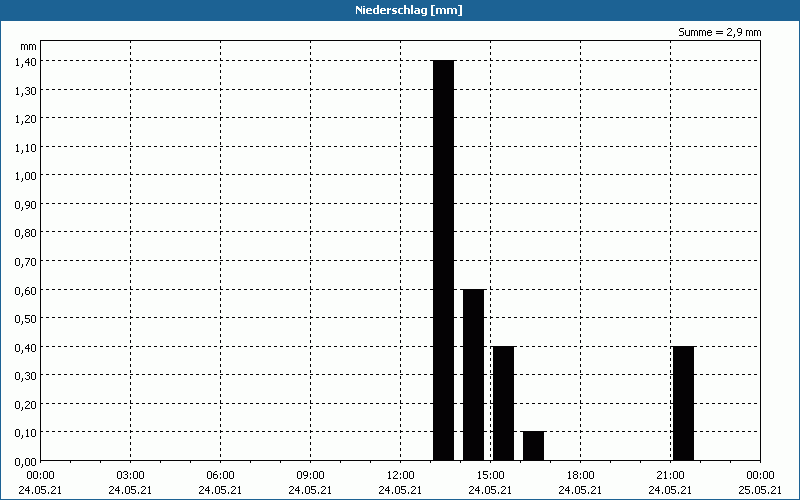The height and width of the screenshot is (500, 800).
Task: Click the 21:00 time axis label
Action: [x=670, y=476]
